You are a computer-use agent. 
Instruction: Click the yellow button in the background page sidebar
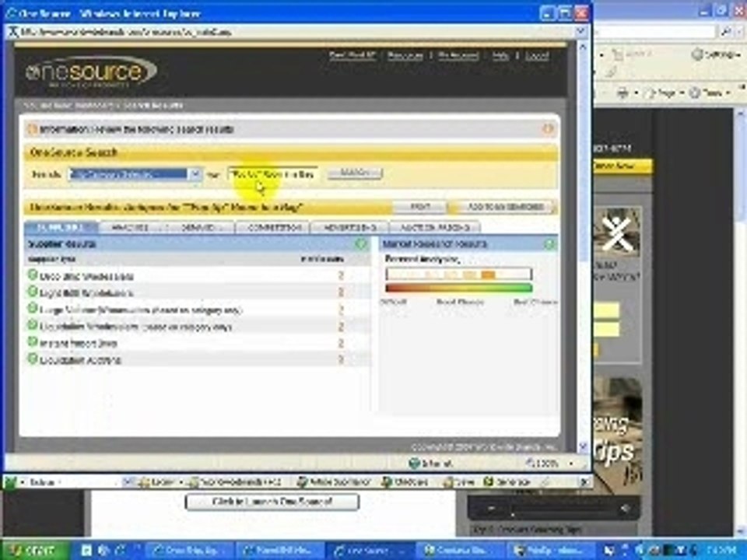coord(622,166)
